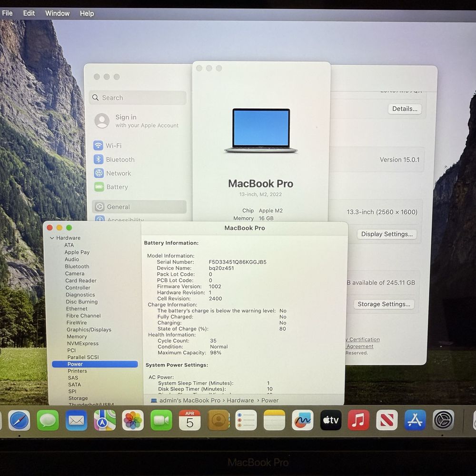Select Fibre Channel in Hardware list
The width and height of the screenshot is (476, 476).
pyautogui.click(x=83, y=316)
